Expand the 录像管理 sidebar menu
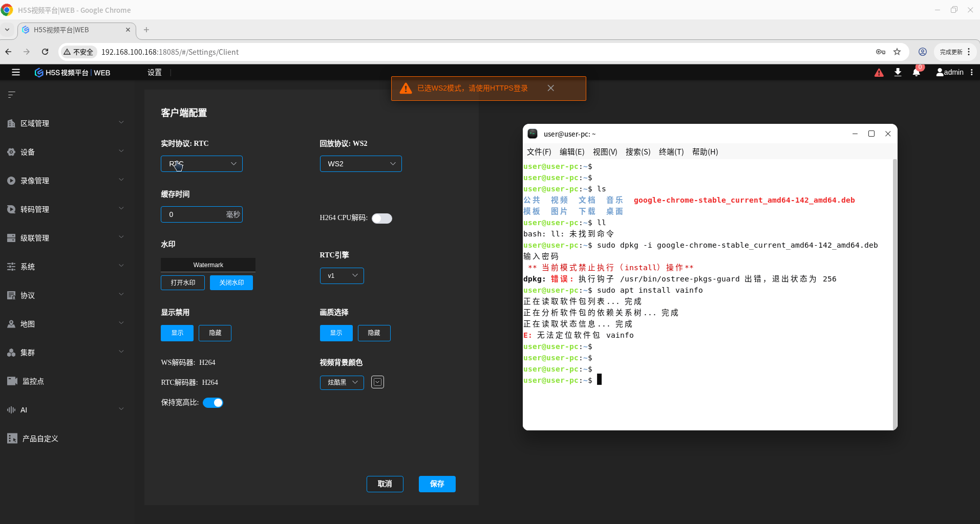 [x=67, y=181]
